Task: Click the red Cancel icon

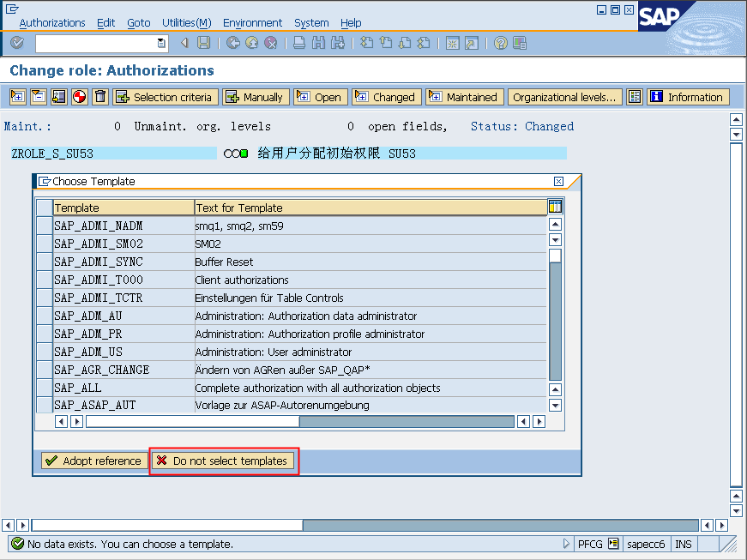Action: 271,43
